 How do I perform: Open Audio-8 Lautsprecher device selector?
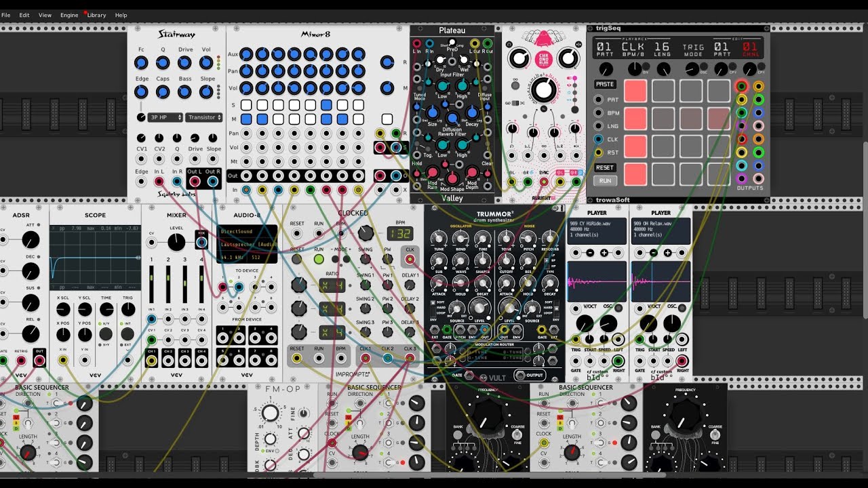pyautogui.click(x=247, y=245)
